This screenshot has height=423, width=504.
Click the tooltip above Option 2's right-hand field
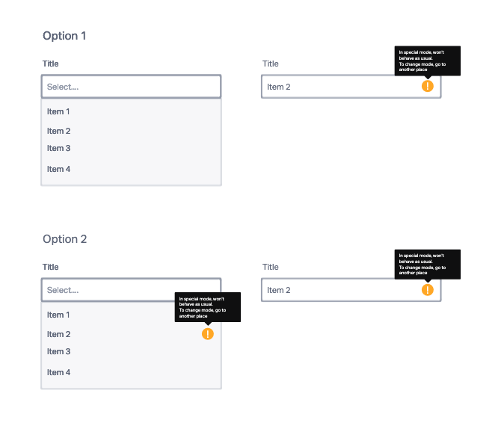pyautogui.click(x=427, y=263)
